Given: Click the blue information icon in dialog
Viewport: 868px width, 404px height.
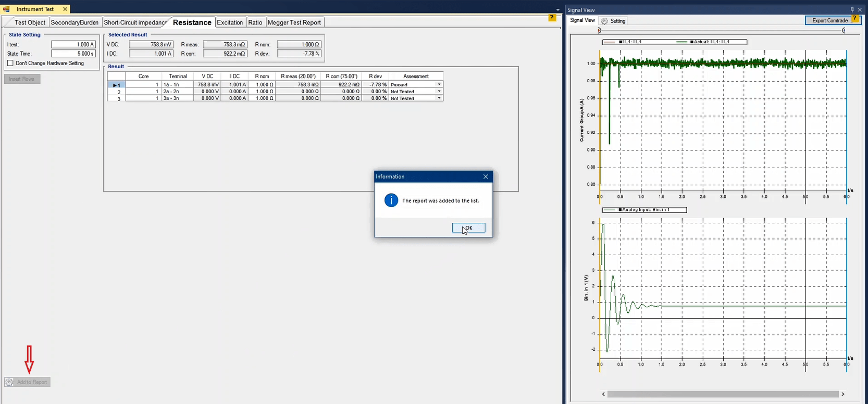Looking at the screenshot, I should click(391, 200).
